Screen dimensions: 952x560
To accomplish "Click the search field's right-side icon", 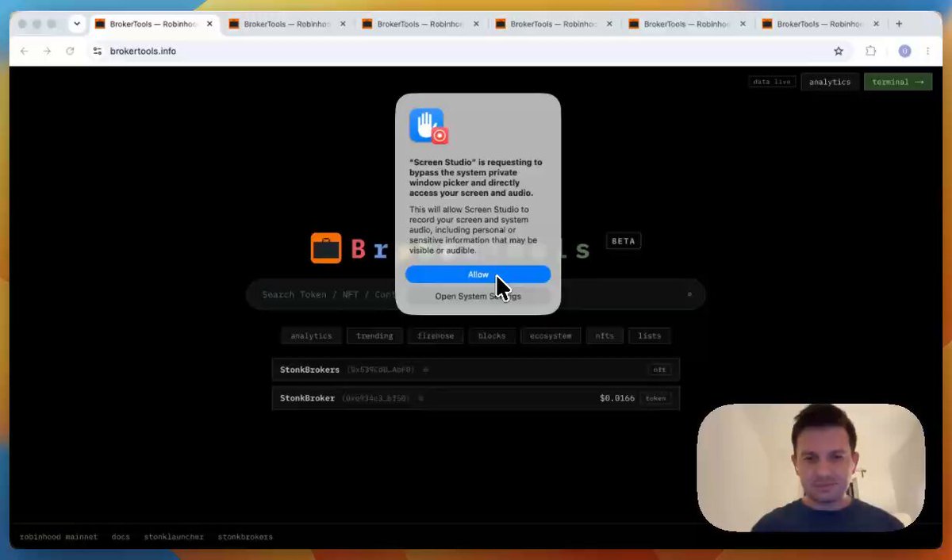I will (x=689, y=294).
